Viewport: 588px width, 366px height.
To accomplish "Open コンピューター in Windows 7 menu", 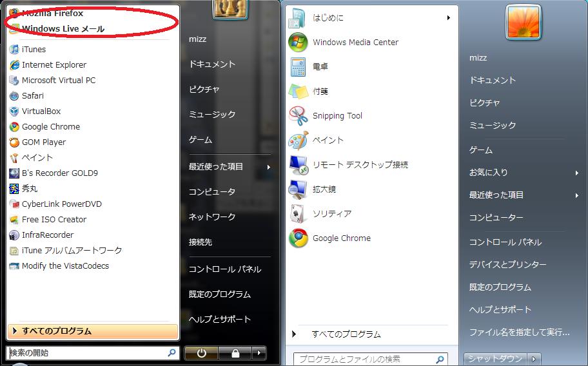I will coord(496,218).
